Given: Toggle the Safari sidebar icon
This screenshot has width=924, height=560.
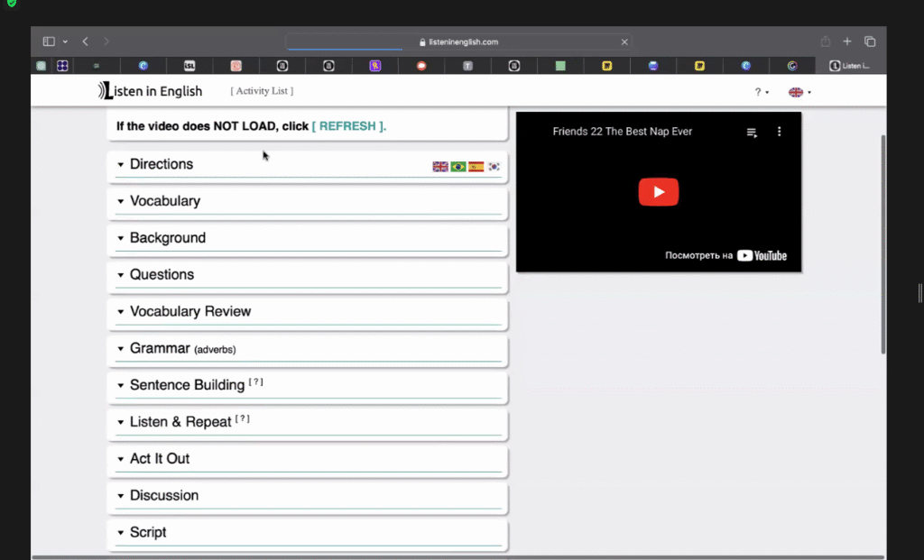Looking at the screenshot, I should [49, 41].
